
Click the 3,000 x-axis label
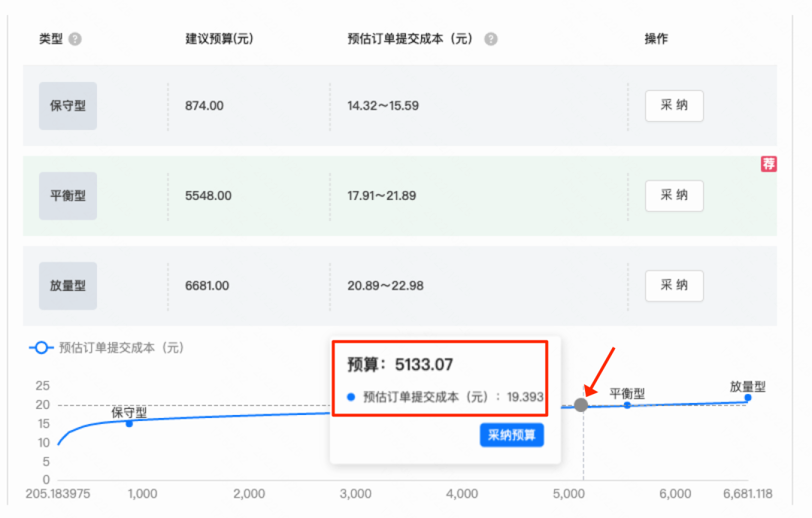pos(355,494)
